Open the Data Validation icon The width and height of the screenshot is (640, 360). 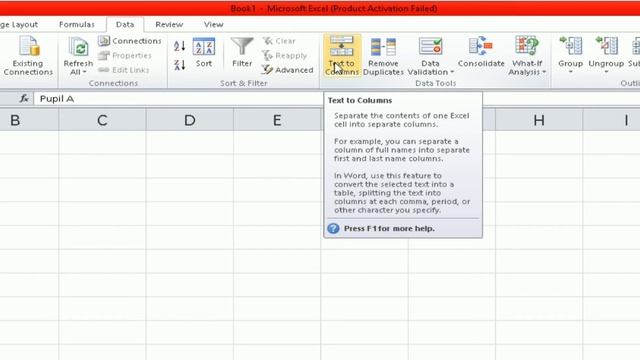(x=430, y=47)
